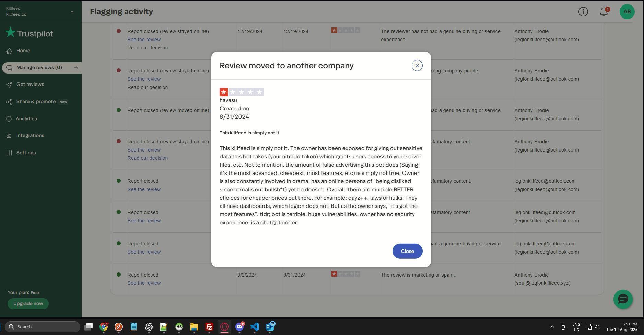Click See the review for the 12/19/2024 report

point(144,40)
